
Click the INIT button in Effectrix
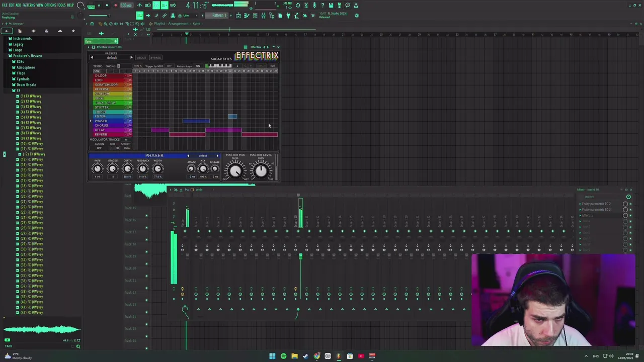click(273, 66)
